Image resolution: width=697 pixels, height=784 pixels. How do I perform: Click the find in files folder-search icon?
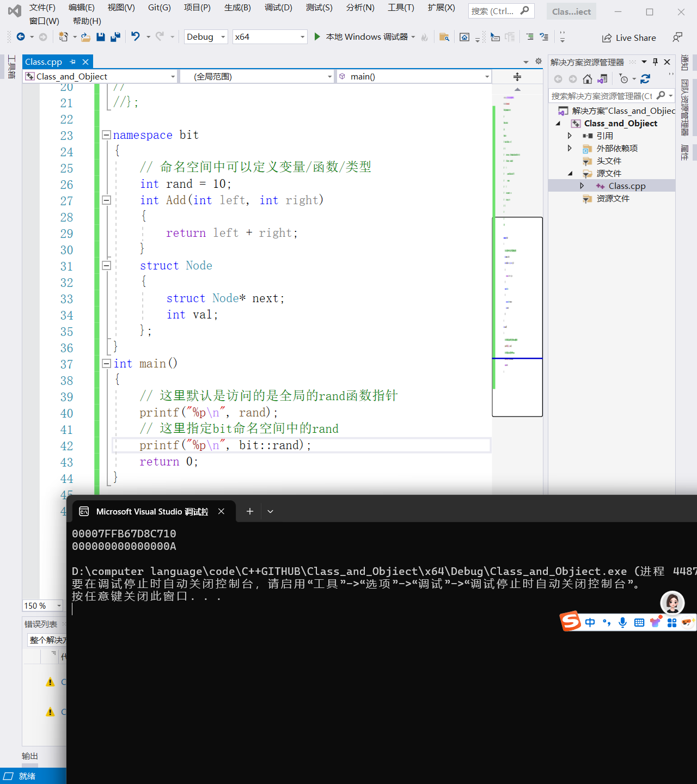(444, 37)
